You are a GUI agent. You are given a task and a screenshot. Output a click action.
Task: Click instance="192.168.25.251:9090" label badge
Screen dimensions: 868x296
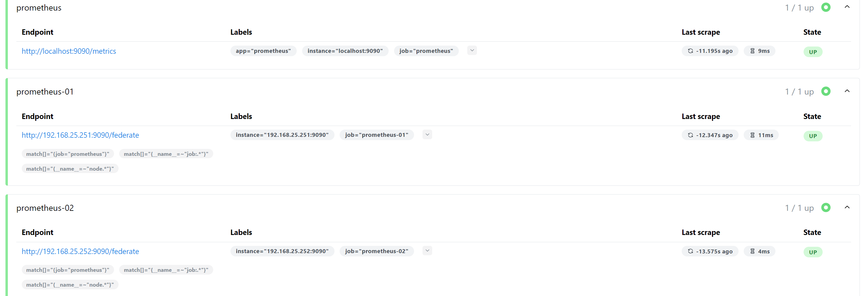[x=282, y=135]
